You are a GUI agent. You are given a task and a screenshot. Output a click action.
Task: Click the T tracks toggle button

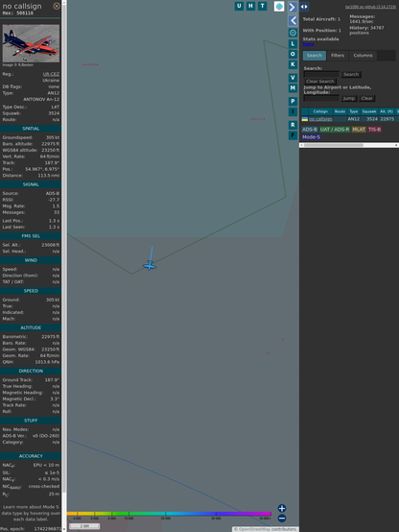(262, 6)
